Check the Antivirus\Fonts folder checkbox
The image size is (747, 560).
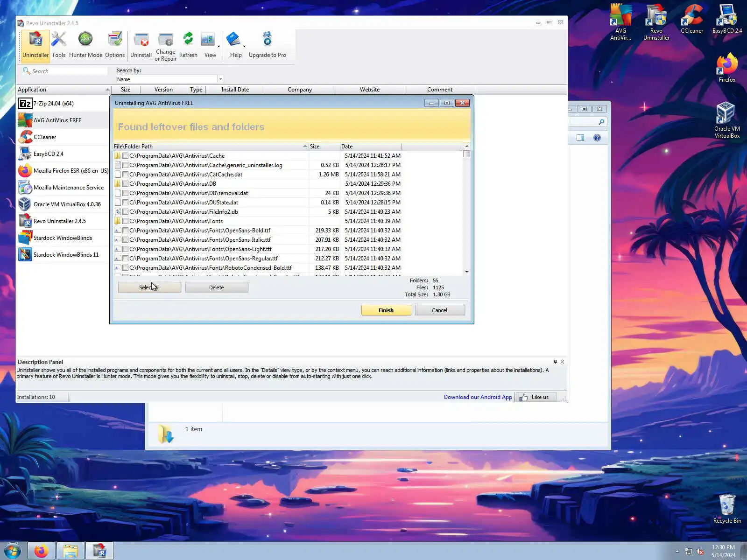pyautogui.click(x=125, y=221)
